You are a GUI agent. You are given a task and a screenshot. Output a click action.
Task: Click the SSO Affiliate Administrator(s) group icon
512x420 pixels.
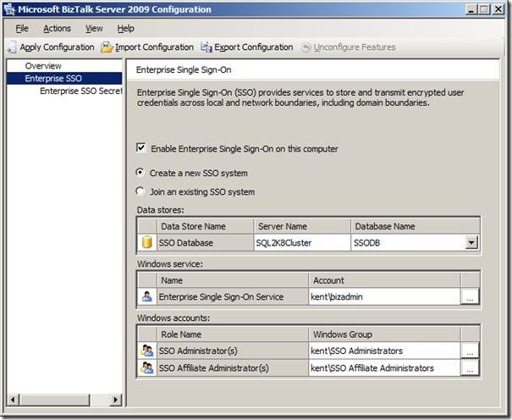point(147,367)
